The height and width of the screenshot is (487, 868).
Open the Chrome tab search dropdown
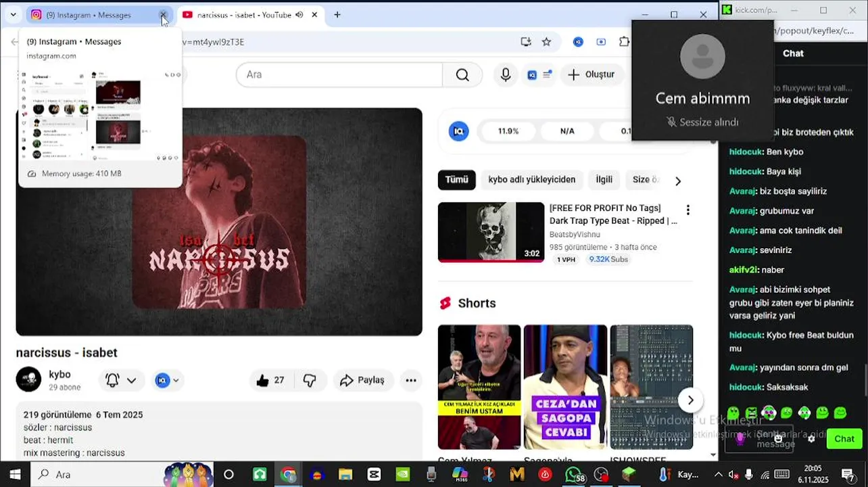click(13, 15)
